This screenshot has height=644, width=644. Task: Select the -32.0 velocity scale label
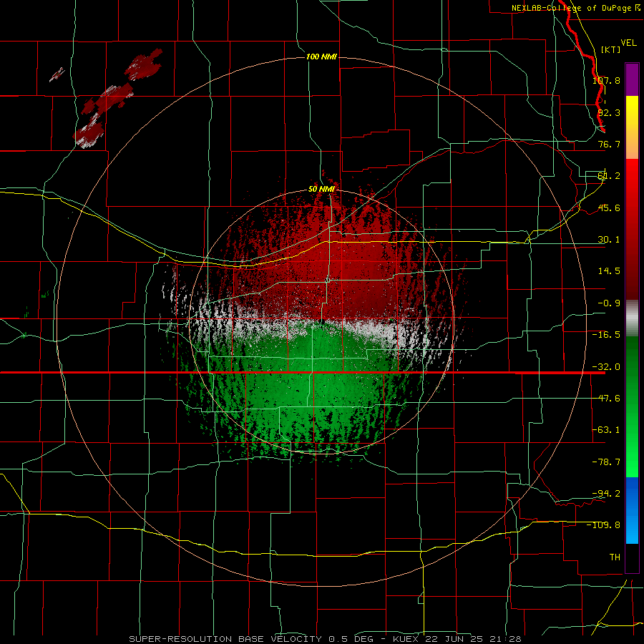[606, 367]
